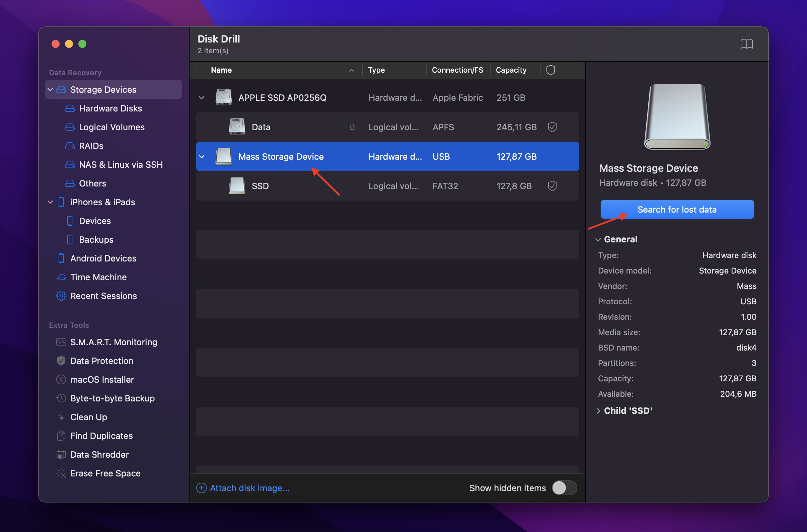807x532 pixels.
Task: Click the Logical Volumes sidebar icon
Action: point(70,127)
